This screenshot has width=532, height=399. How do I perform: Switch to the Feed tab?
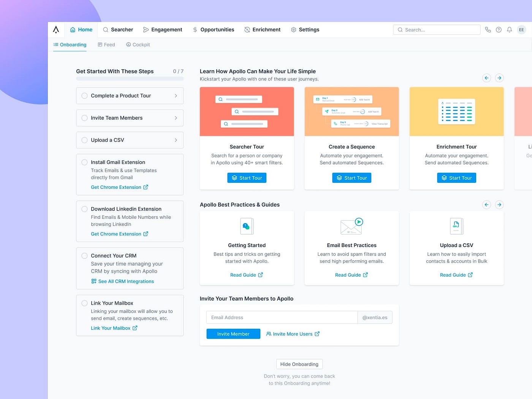click(106, 45)
